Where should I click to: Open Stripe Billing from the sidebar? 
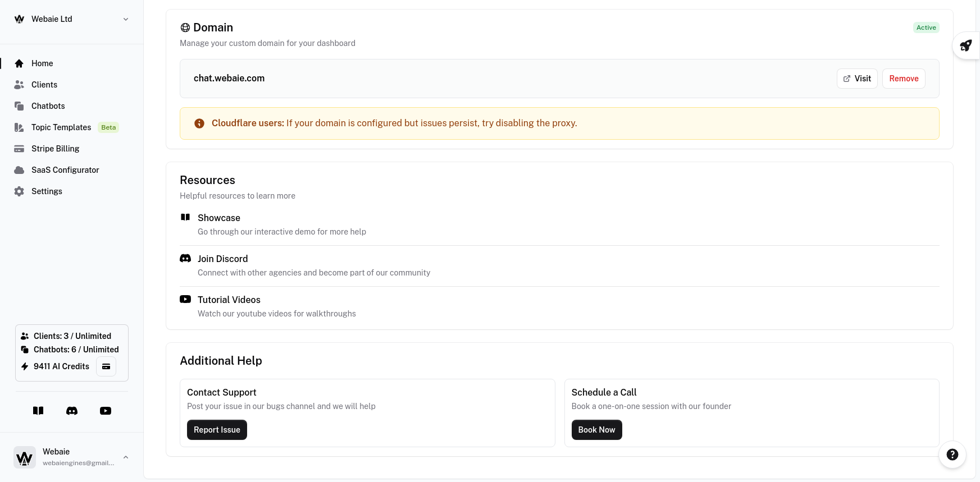pos(55,149)
